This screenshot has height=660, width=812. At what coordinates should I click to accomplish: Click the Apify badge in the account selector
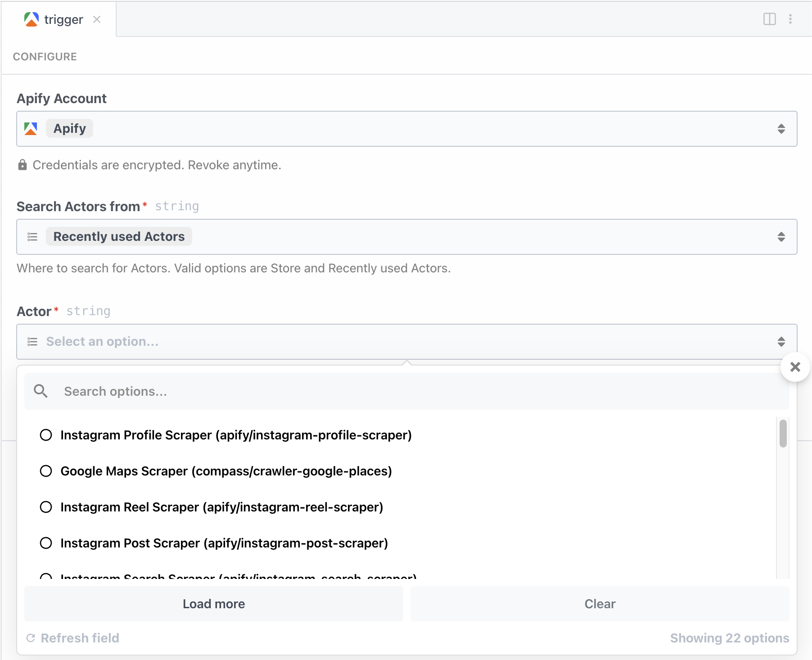click(x=69, y=128)
